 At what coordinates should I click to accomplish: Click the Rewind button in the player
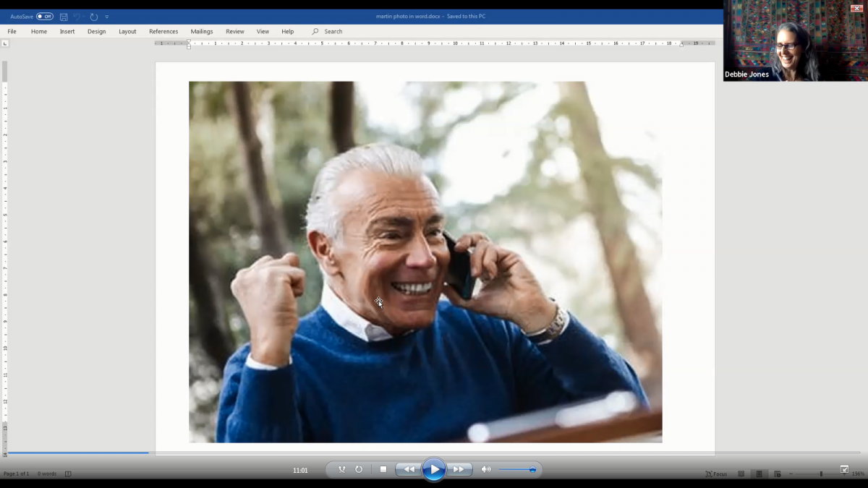coord(409,469)
